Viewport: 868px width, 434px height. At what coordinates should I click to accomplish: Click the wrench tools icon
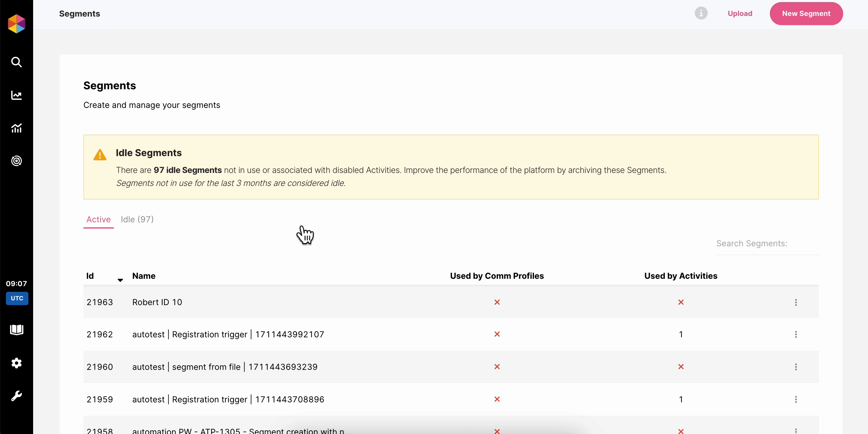click(17, 396)
